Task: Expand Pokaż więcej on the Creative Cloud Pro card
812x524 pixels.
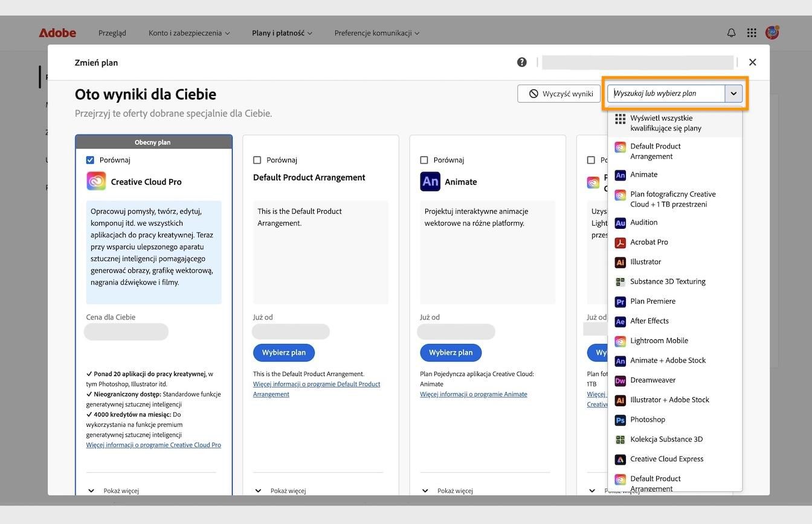Action: (113, 491)
